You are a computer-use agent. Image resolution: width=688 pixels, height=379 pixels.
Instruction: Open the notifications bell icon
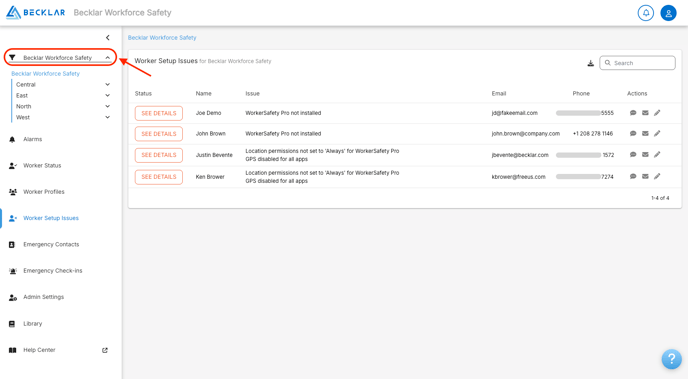click(x=645, y=13)
